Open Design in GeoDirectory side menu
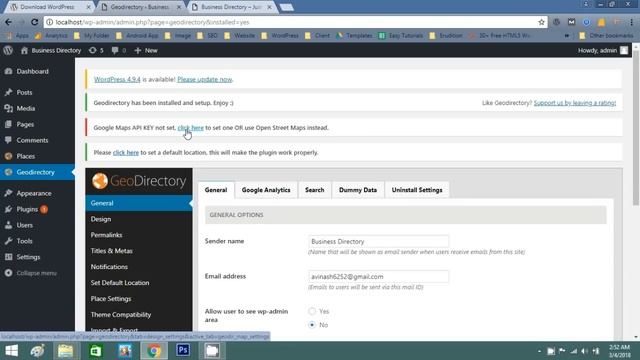The width and height of the screenshot is (640, 360). click(139, 219)
